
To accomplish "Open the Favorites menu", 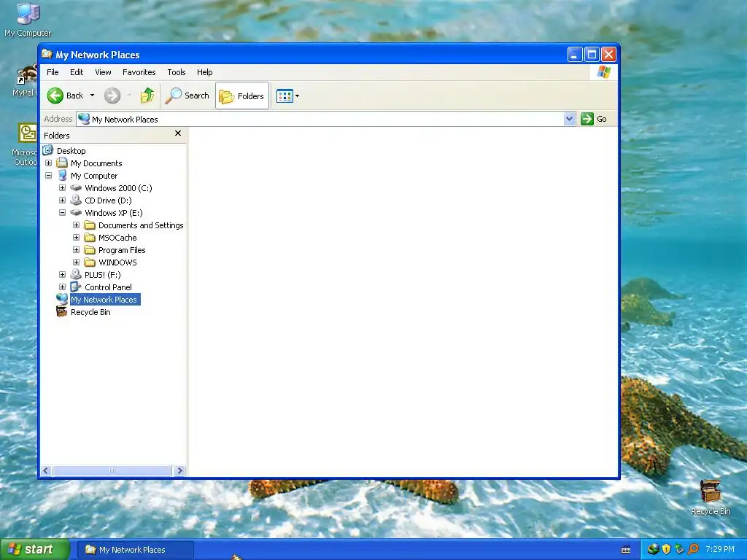I will (x=139, y=72).
